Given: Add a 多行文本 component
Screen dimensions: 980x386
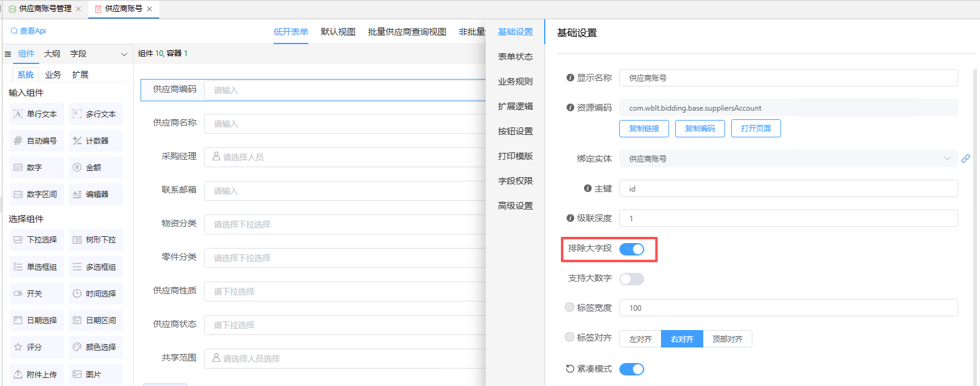Looking at the screenshot, I should pos(96,114).
